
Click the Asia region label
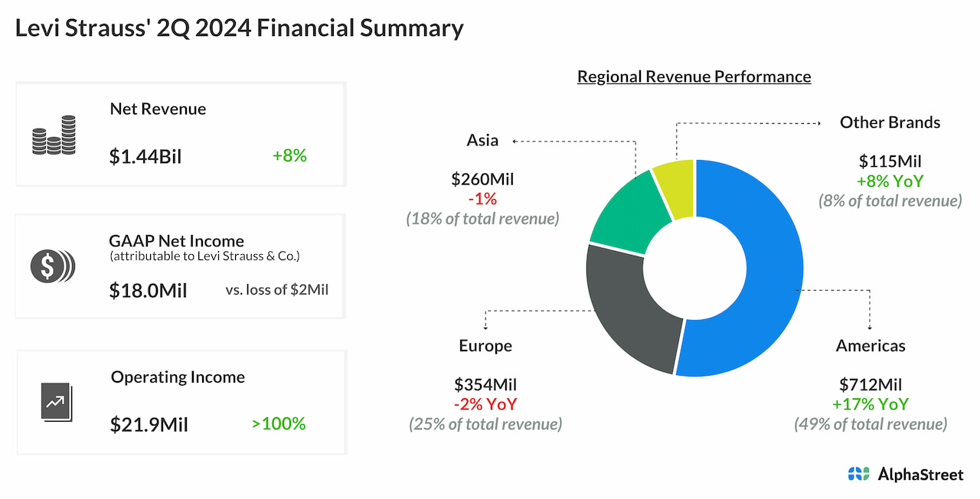click(x=482, y=140)
